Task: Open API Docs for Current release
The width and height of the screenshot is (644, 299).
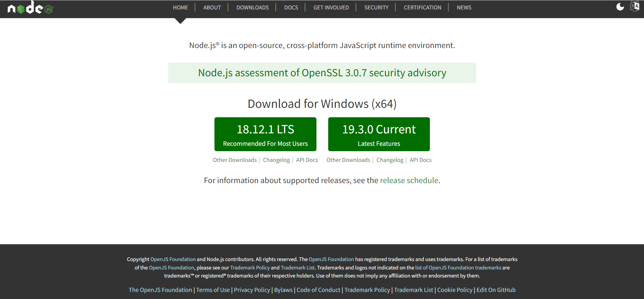Action: 420,160
